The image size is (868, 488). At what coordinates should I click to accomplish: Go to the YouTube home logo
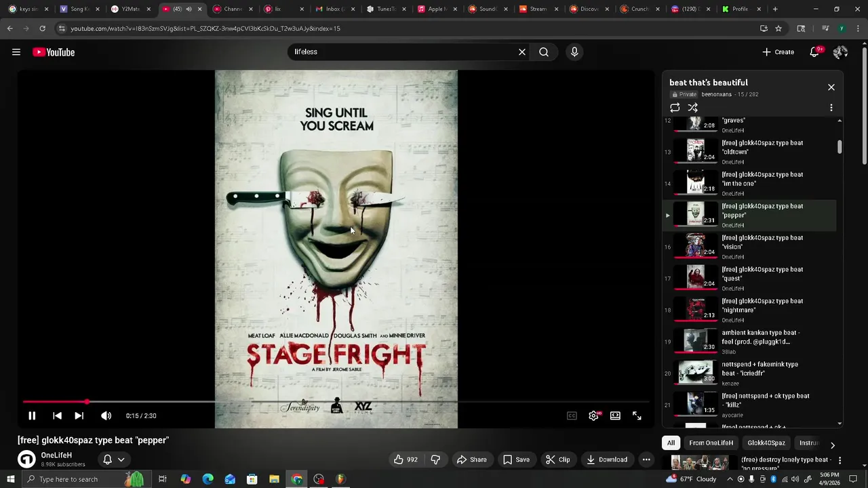[x=54, y=52]
